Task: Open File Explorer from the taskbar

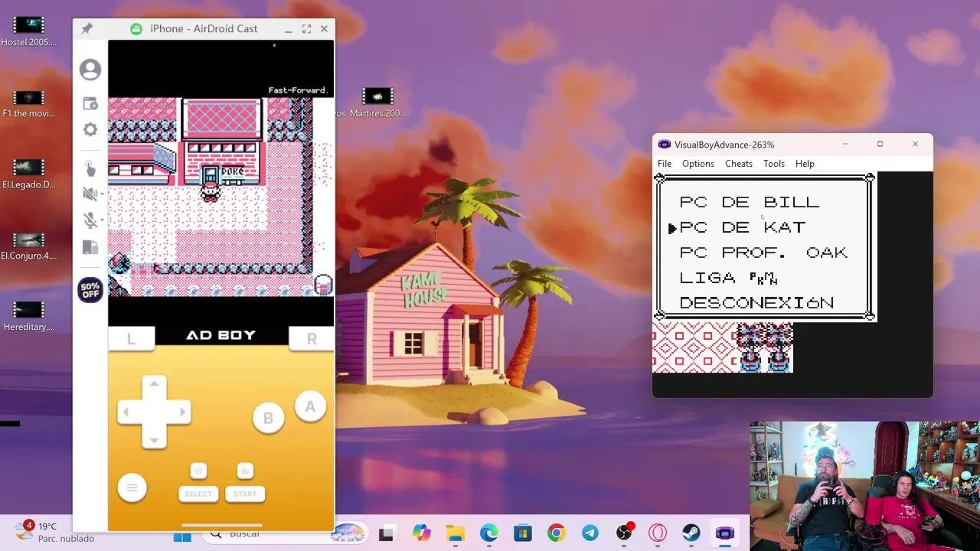Action: coord(456,533)
